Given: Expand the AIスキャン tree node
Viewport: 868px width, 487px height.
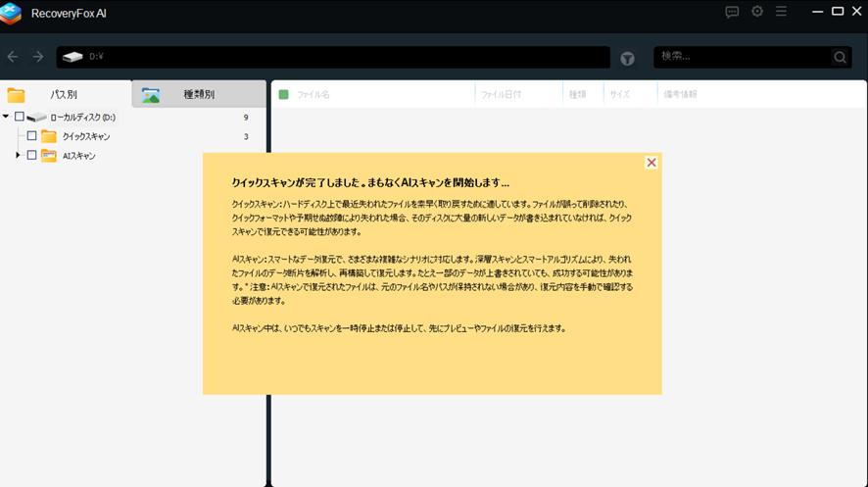Looking at the screenshot, I should (x=18, y=156).
